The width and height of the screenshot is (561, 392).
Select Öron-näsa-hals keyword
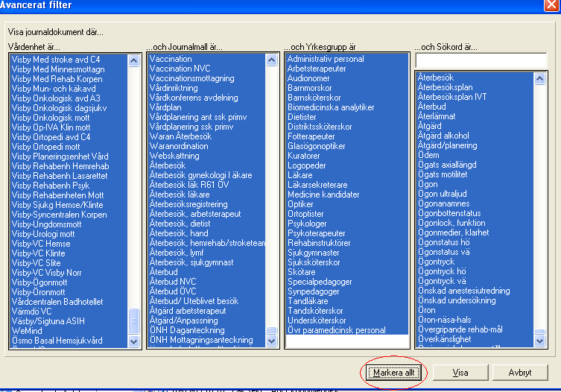point(445,319)
